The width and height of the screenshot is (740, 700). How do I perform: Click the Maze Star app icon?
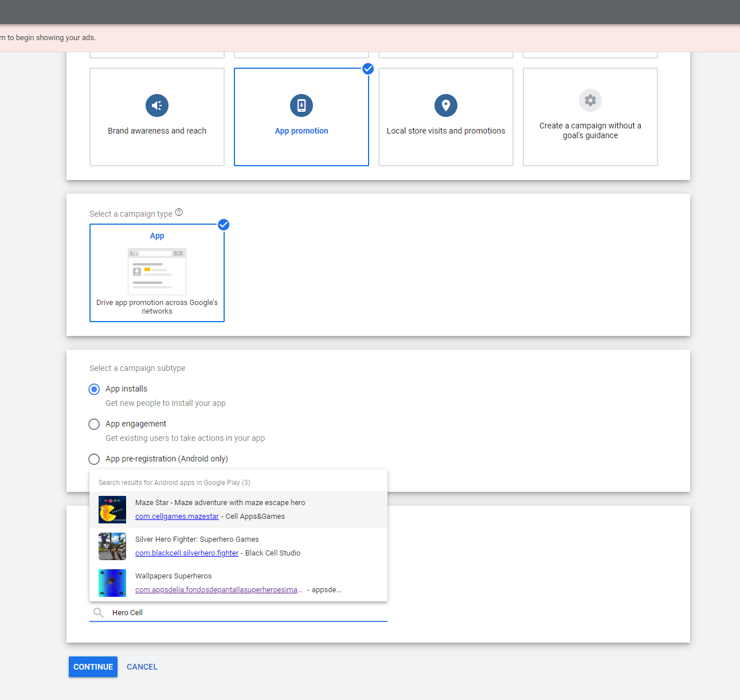[112, 510]
